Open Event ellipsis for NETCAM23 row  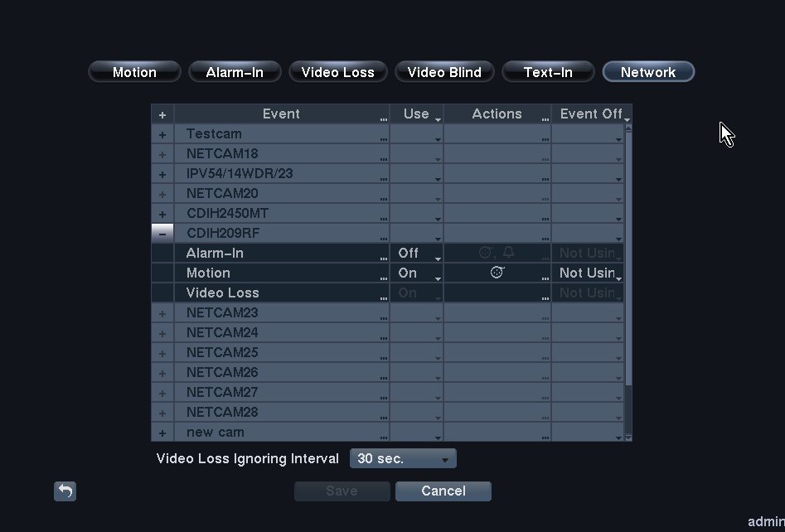pyautogui.click(x=384, y=319)
